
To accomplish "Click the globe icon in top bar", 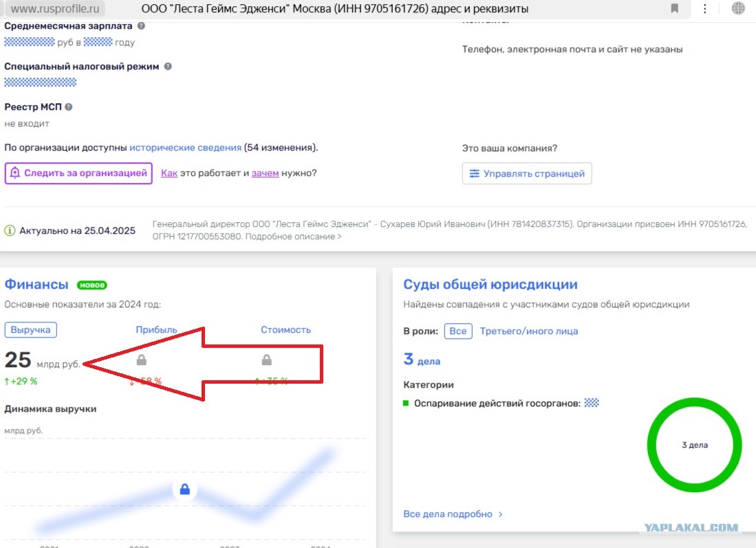I will coord(738,8).
